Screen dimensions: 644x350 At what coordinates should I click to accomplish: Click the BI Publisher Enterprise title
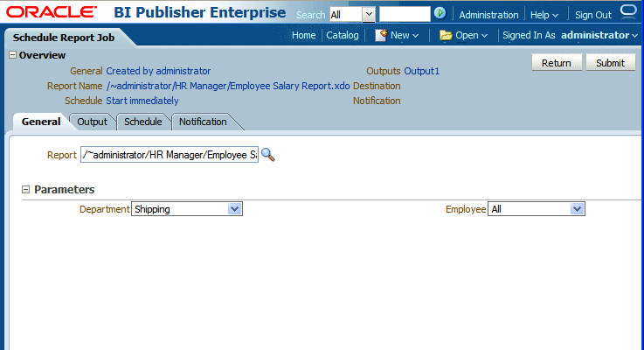coord(199,12)
